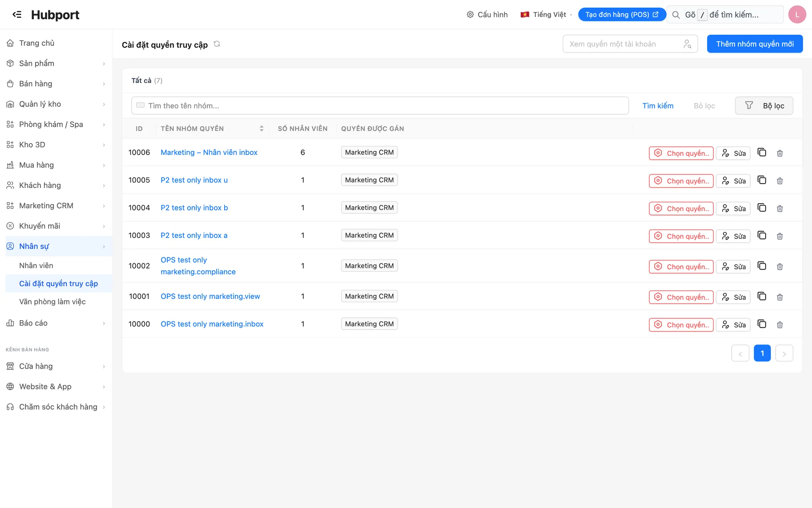Collapse the sidebar with the back-arrow icon
Screen dimensions: 812x508
click(17, 14)
